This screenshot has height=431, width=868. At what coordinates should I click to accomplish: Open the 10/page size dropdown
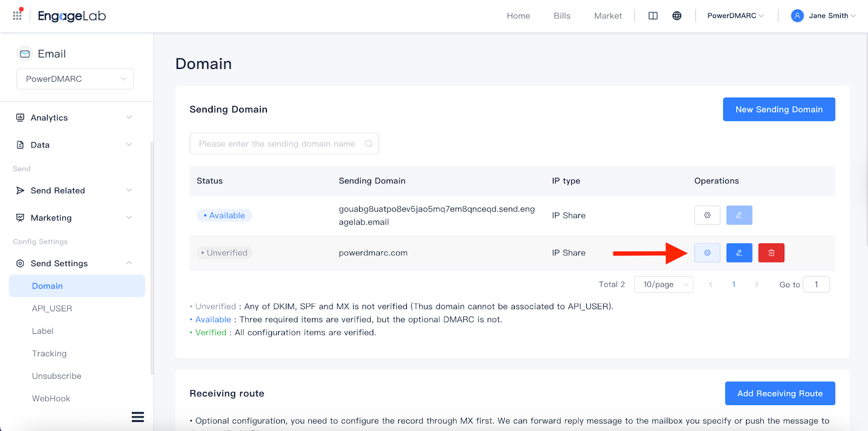coord(664,285)
